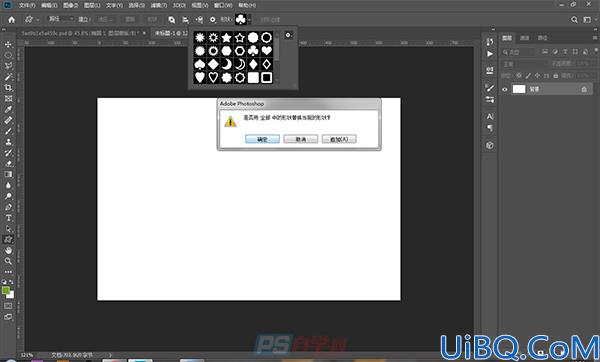Select the Path Selection tool
600x362 pixels.
(8, 229)
